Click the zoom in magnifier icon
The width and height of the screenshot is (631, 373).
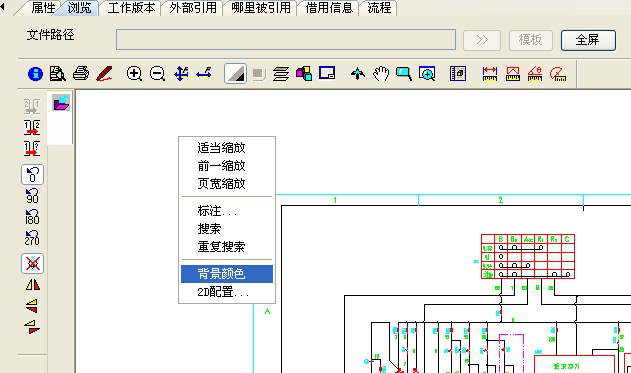tap(134, 74)
